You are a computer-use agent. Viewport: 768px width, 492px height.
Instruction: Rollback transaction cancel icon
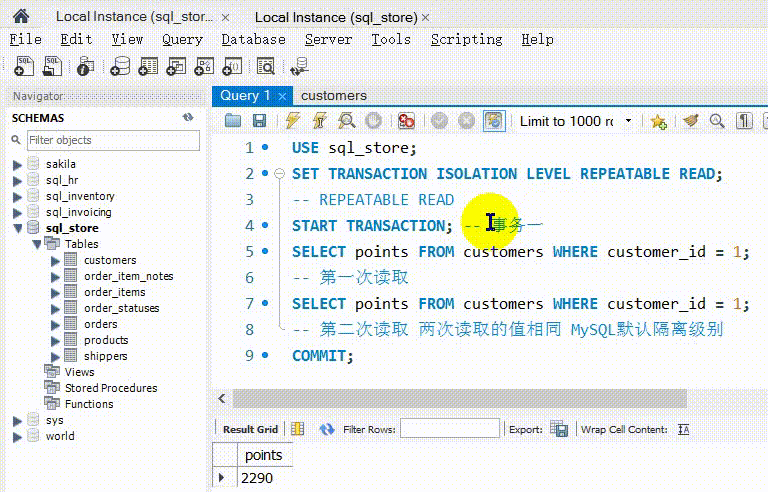(x=466, y=121)
